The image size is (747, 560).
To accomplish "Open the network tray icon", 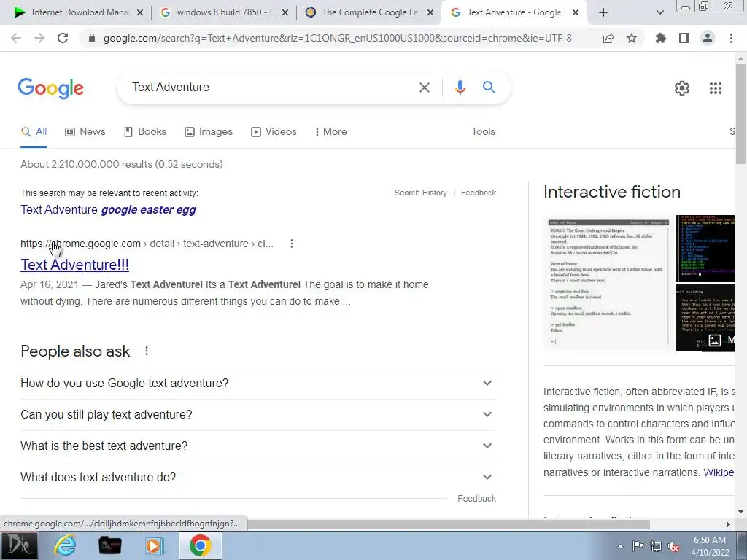I will (x=656, y=546).
